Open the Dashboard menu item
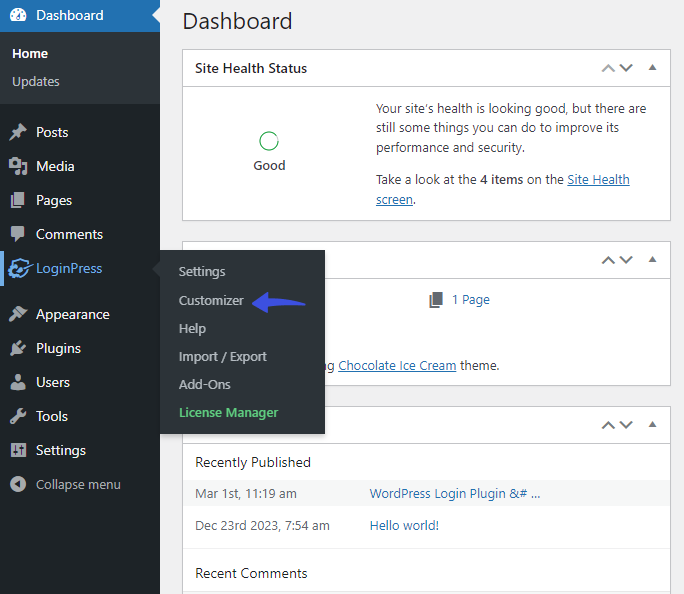The width and height of the screenshot is (684, 594). click(80, 16)
